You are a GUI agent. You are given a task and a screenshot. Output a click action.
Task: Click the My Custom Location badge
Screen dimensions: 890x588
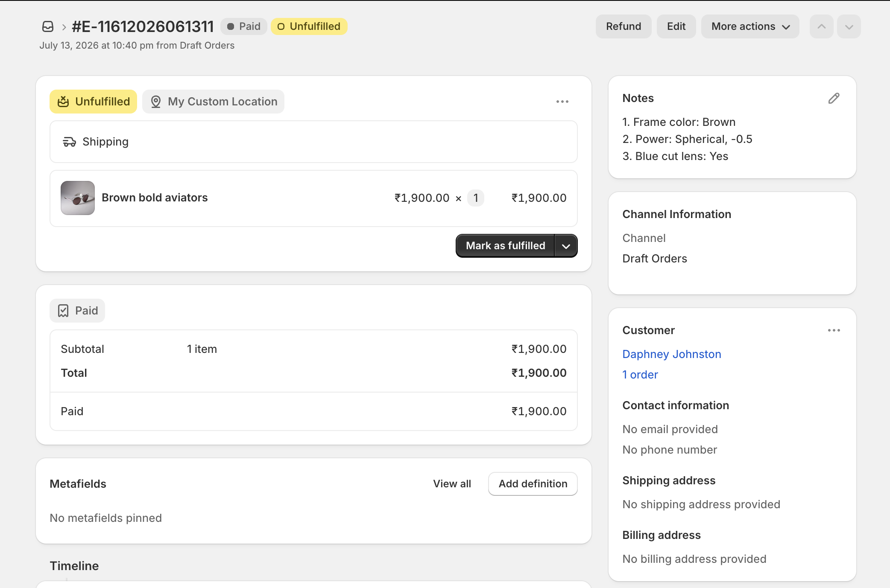point(213,102)
